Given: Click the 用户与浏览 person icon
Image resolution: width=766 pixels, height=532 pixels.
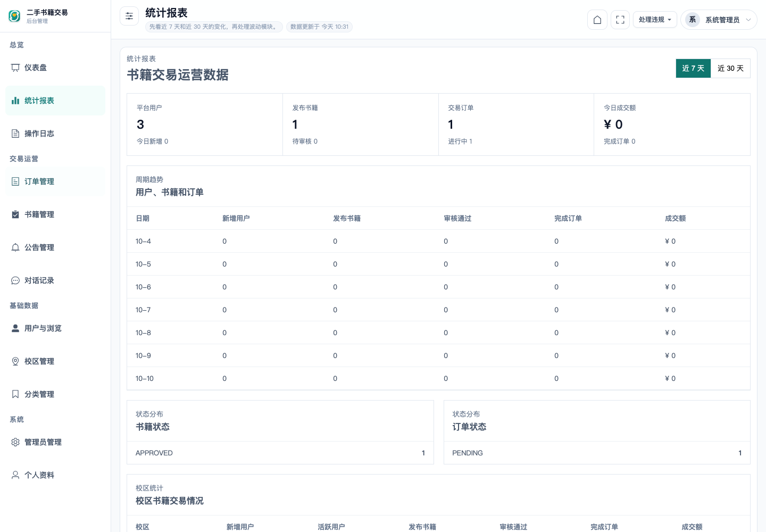Looking at the screenshot, I should [x=15, y=328].
